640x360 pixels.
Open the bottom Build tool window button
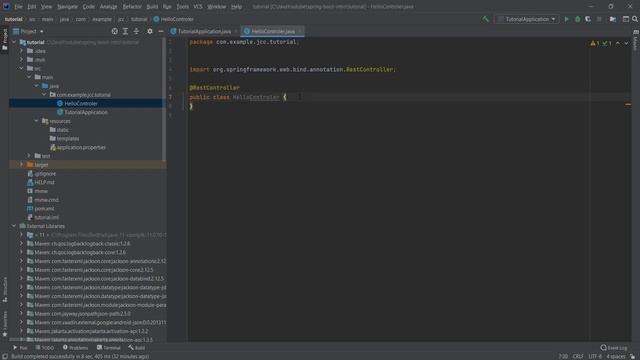point(137,348)
